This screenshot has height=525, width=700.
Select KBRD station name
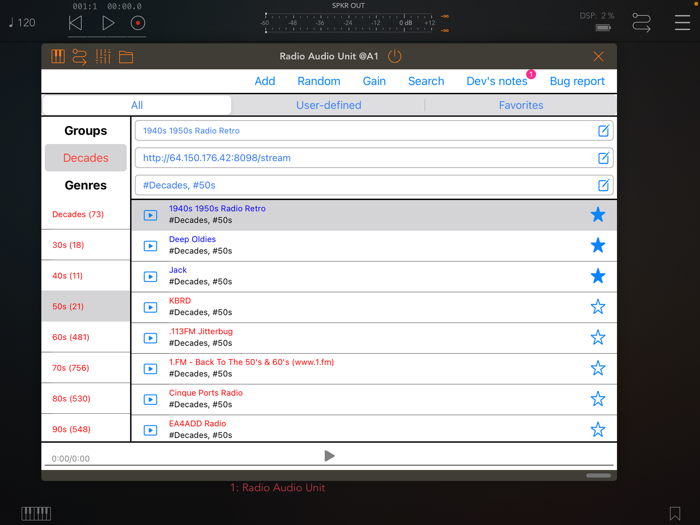pyautogui.click(x=180, y=301)
